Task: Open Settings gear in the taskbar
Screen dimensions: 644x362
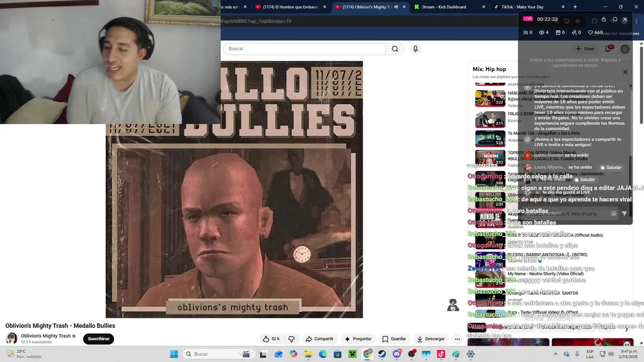Action: tap(470, 354)
